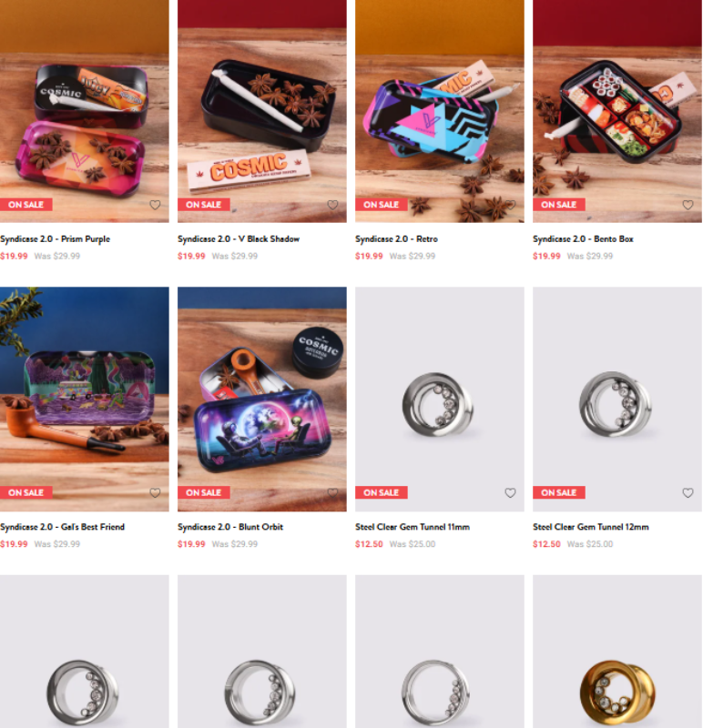The height and width of the screenshot is (728, 703).
Task: Click ON SALE badge on Retro product
Action: [x=381, y=205]
